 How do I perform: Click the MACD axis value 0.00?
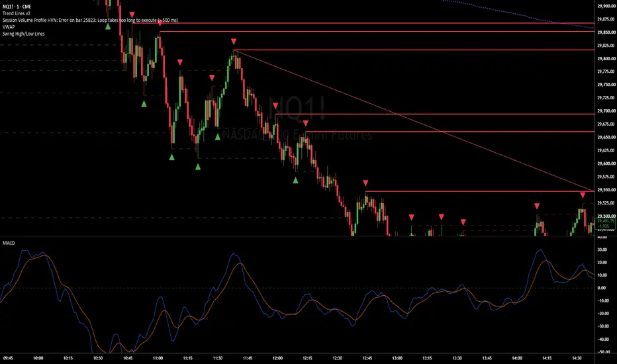(602, 288)
